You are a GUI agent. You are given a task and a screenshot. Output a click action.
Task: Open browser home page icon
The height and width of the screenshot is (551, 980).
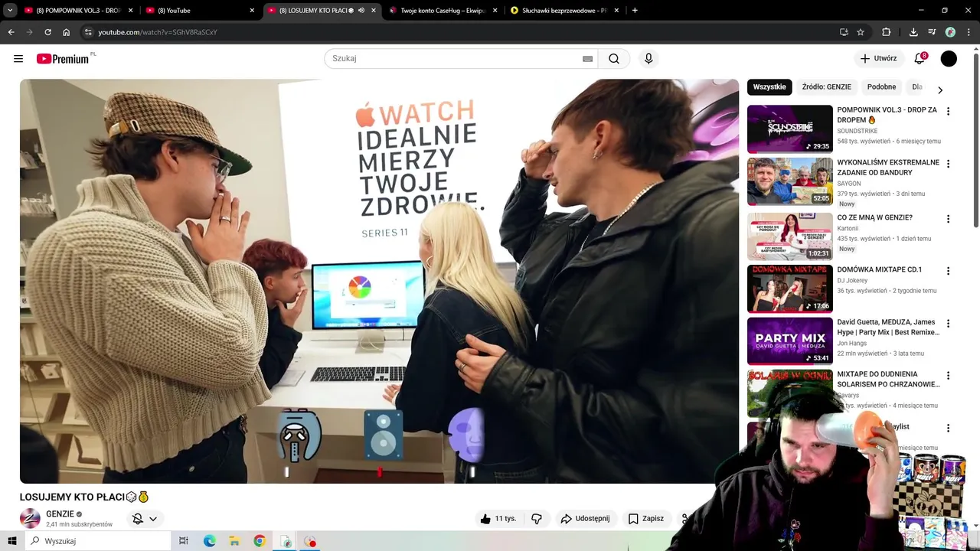tap(66, 32)
